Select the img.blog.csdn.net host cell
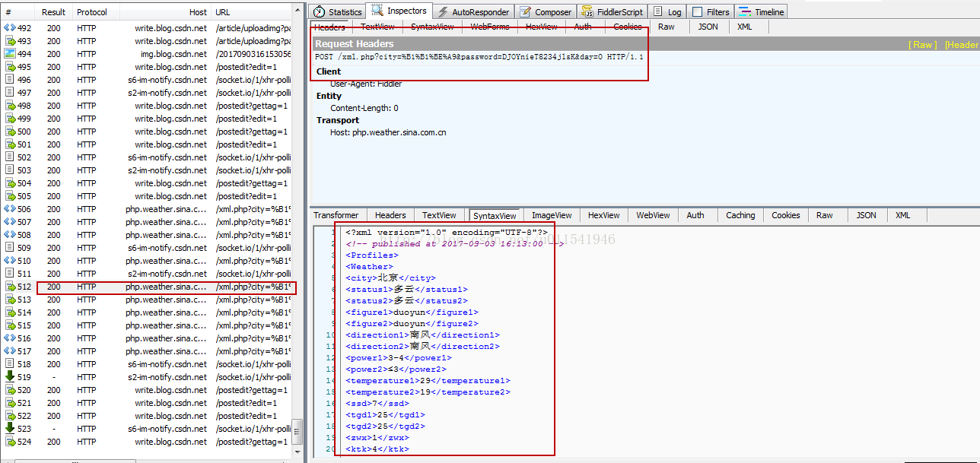 [173, 54]
